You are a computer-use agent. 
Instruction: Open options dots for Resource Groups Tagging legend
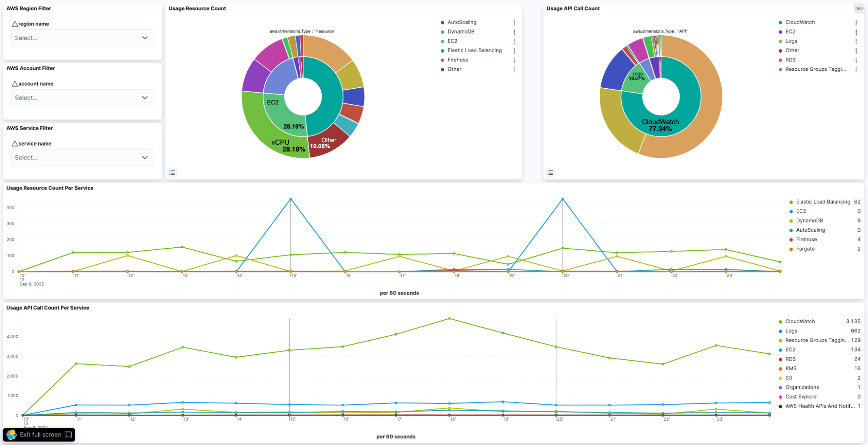click(856, 70)
